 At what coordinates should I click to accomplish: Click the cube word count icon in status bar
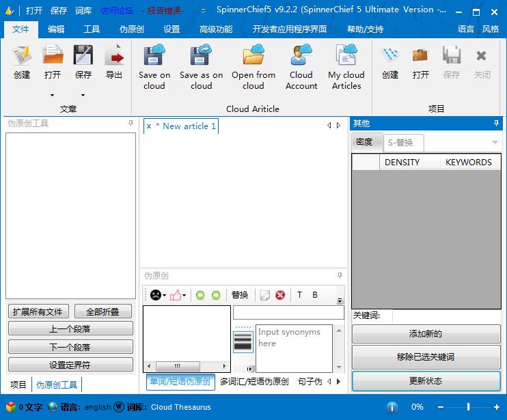[11, 407]
